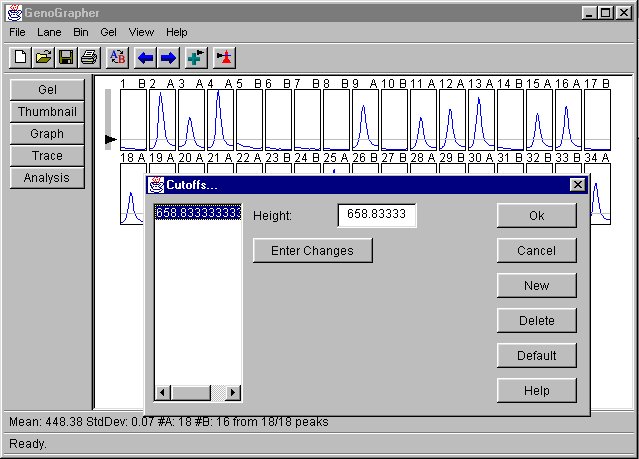Click the Print toolbar icon
This screenshot has height=459, width=639.
89,58
